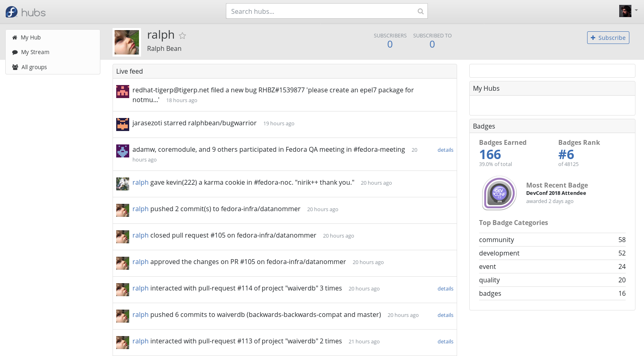Image resolution: width=644 pixels, height=356 pixels.
Task: Click the DevConf 2018 Attendee badge title
Action: click(x=556, y=193)
